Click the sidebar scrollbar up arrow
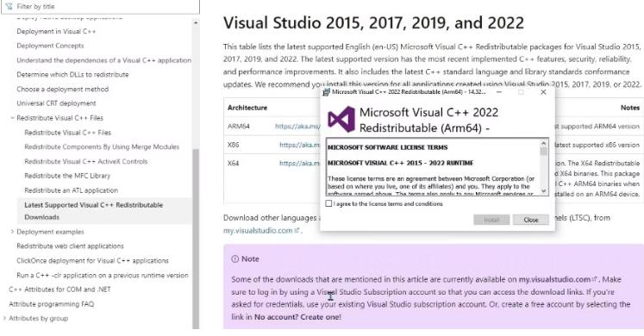Screen dimensions: 644x336 click(196, 23)
